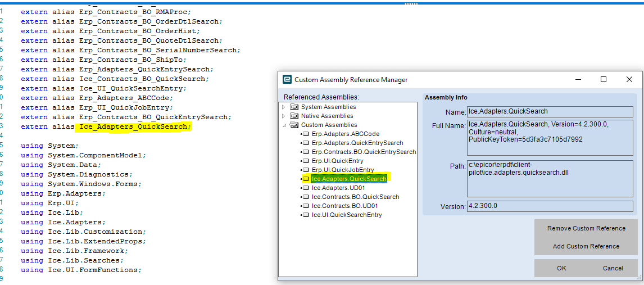The height and width of the screenshot is (285, 644).
Task: Select Ice.Contracts.BO.QuickSearch assembly
Action: (355, 197)
